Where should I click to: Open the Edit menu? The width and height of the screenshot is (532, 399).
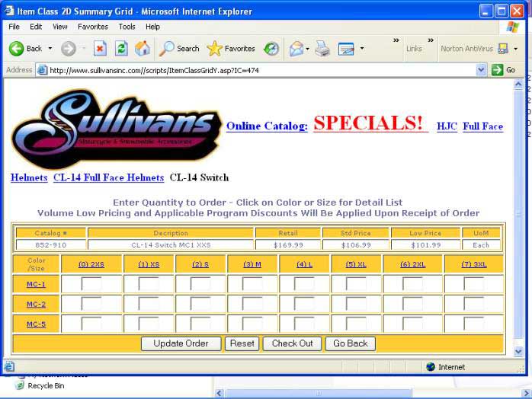[x=36, y=27]
